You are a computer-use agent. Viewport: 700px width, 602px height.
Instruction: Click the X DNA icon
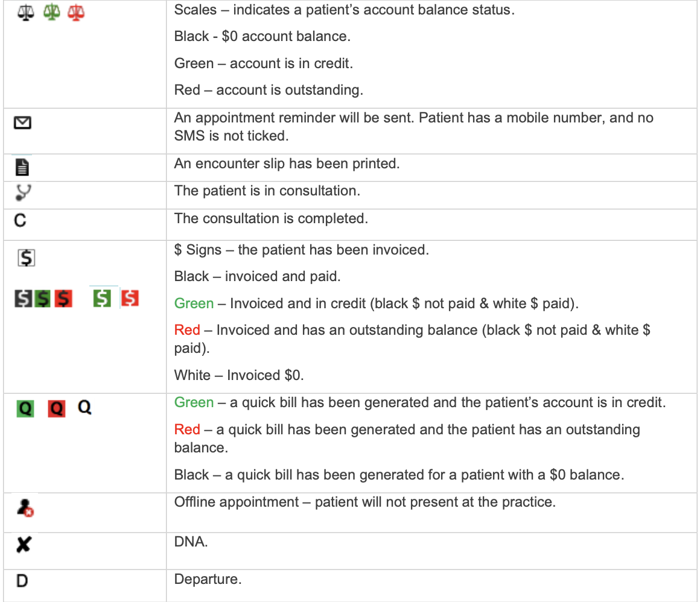(x=24, y=545)
